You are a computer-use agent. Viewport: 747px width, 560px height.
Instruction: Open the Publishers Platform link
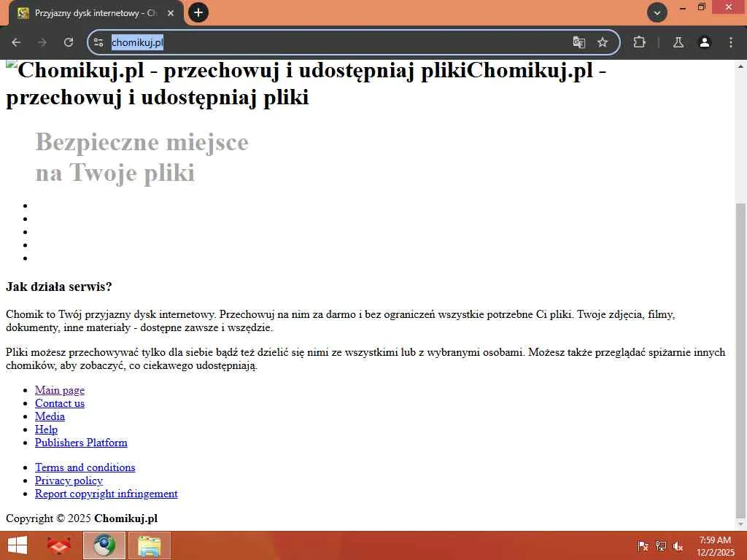tap(81, 443)
